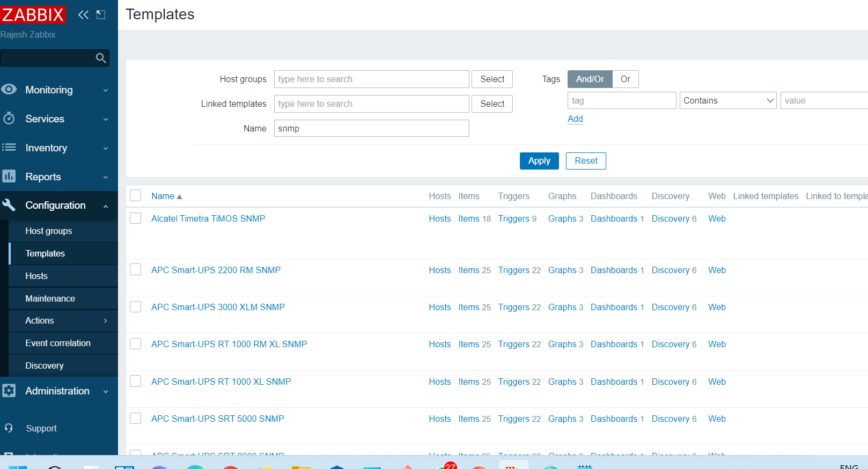Screen dimensions: 868x469
Task: Click the Name column sort arrow
Action: click(x=180, y=197)
